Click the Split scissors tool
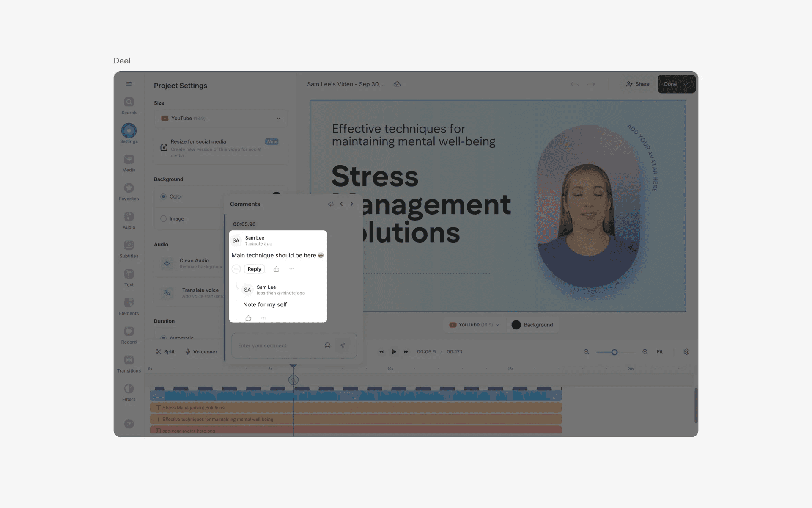 click(165, 352)
